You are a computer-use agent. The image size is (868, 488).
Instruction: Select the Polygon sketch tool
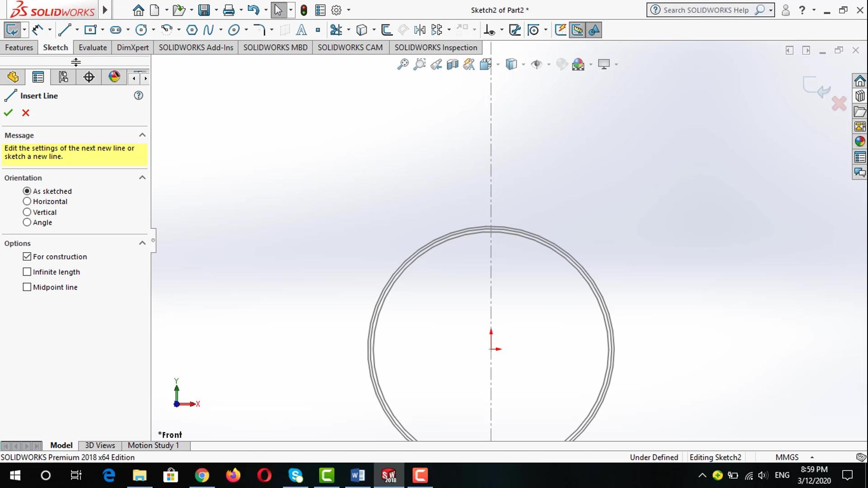[192, 30]
